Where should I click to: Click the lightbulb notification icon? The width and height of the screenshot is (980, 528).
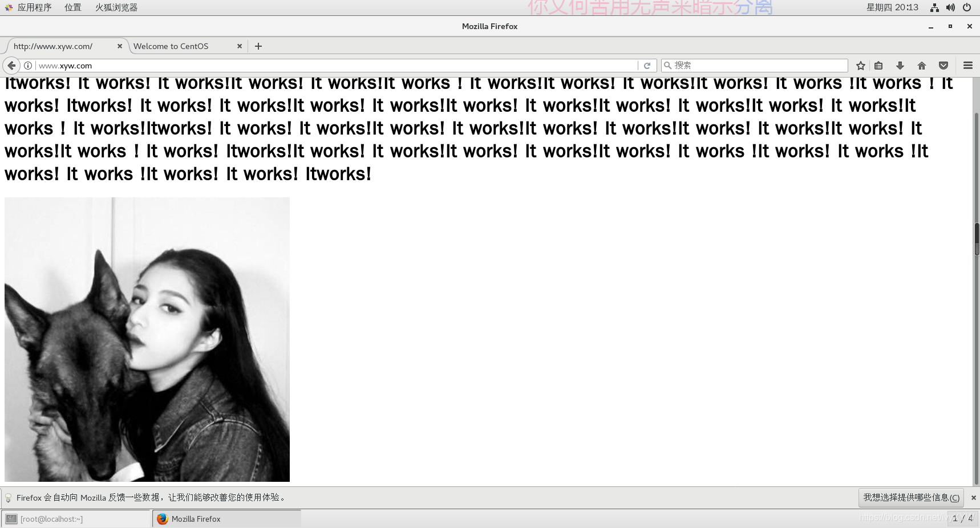8,498
